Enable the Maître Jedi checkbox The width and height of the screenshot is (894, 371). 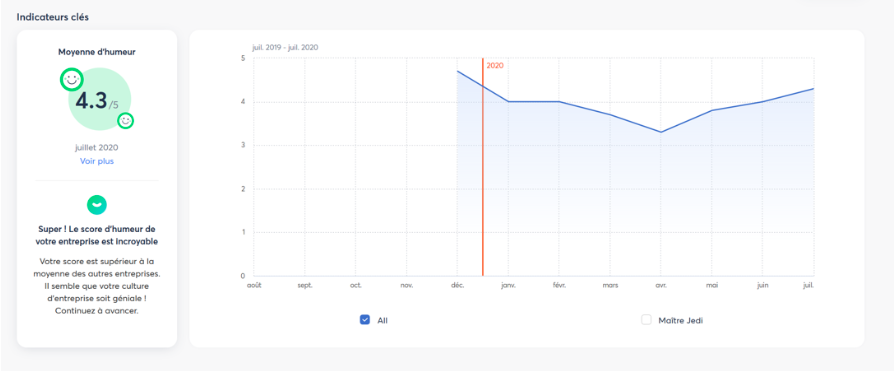click(646, 320)
